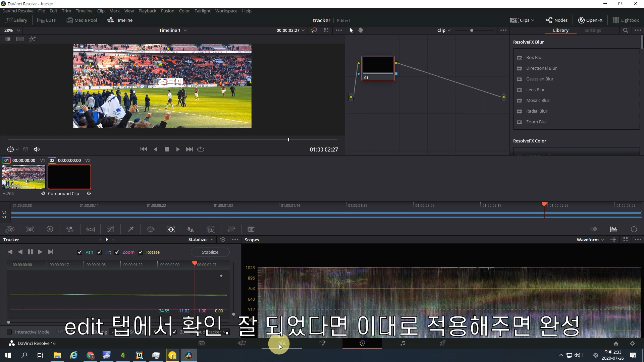Image resolution: width=644 pixels, height=362 pixels.
Task: Open the Curves palette icon
Action: [x=110, y=229]
